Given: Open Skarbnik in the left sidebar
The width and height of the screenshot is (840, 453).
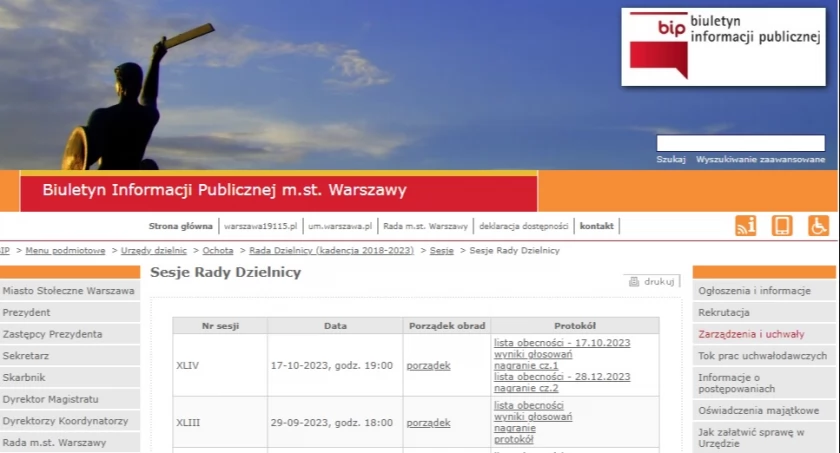Looking at the screenshot, I should click(70, 378).
